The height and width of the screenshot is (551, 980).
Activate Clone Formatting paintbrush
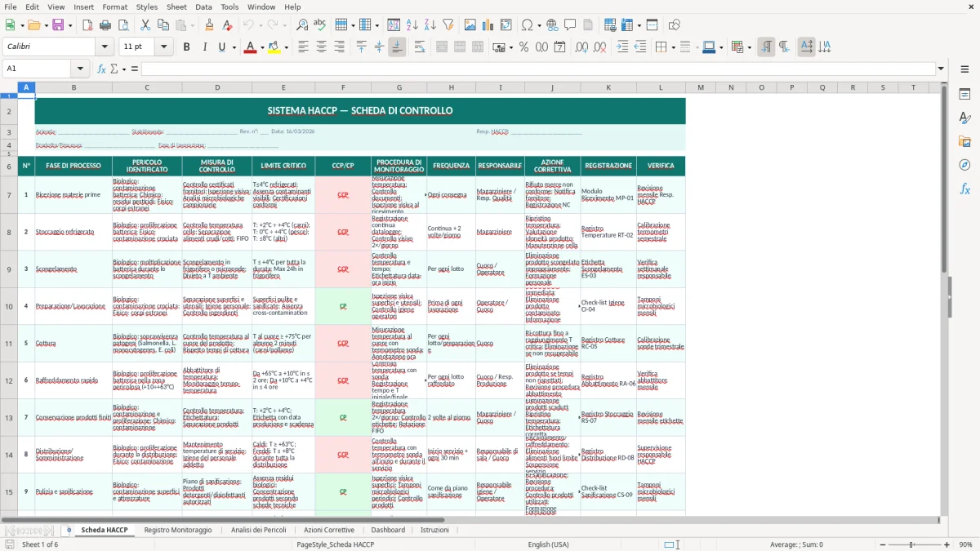pyautogui.click(x=209, y=25)
